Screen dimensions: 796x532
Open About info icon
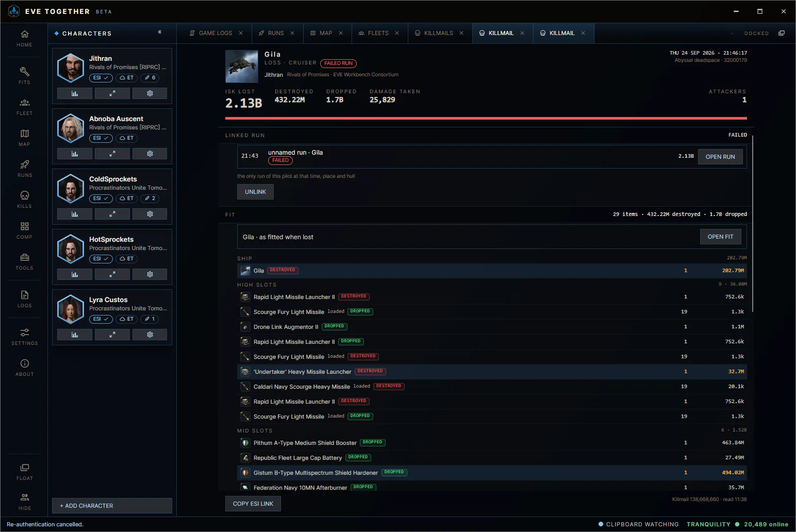pos(24,368)
